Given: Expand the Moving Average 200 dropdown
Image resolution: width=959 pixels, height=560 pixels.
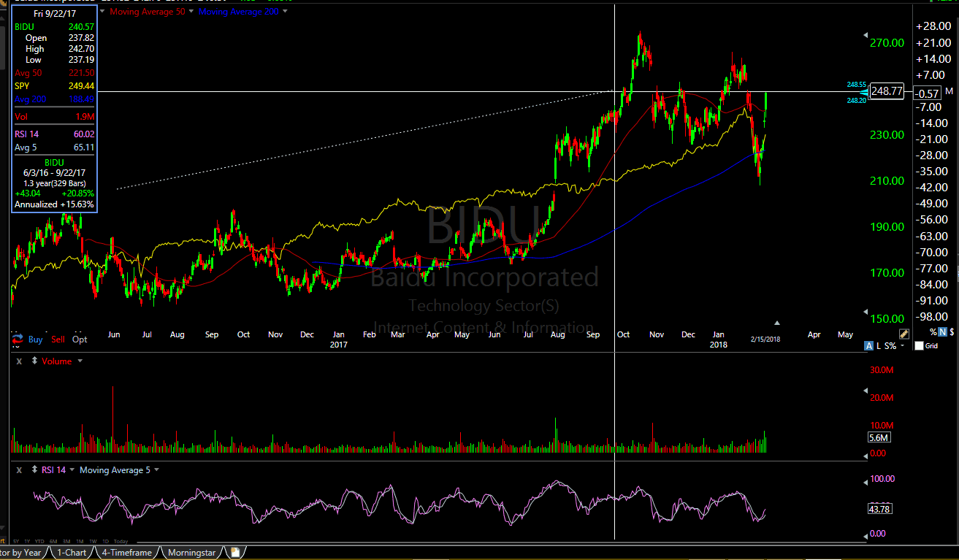Looking at the screenshot, I should click(x=285, y=11).
